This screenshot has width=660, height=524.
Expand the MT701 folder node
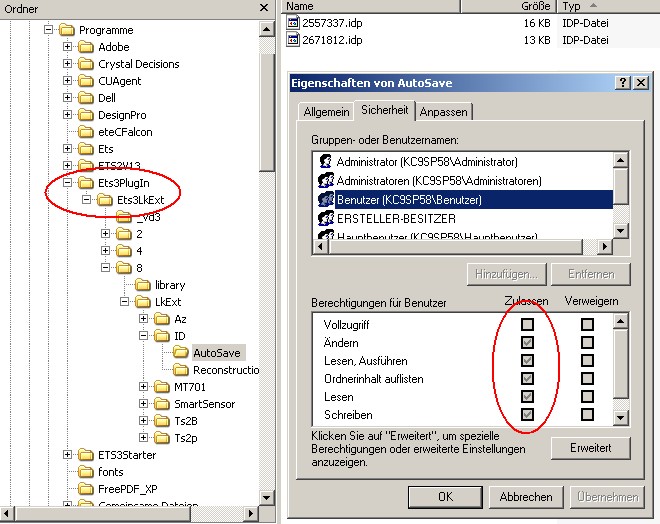143,387
